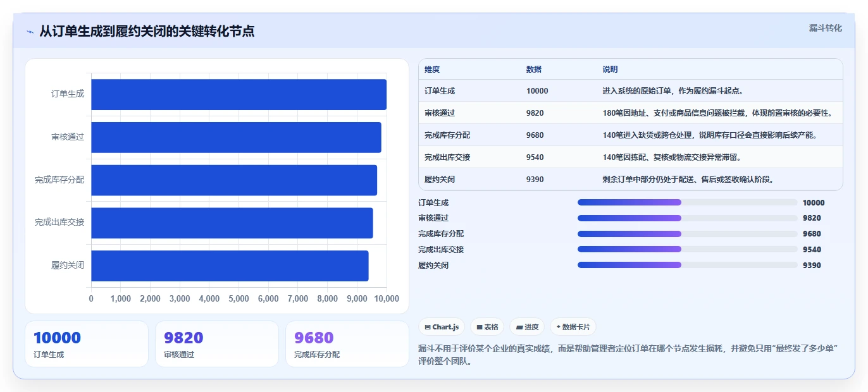Image resolution: width=868 pixels, height=392 pixels.
Task: Click the 履约关闭 bar in chart
Action: point(230,266)
